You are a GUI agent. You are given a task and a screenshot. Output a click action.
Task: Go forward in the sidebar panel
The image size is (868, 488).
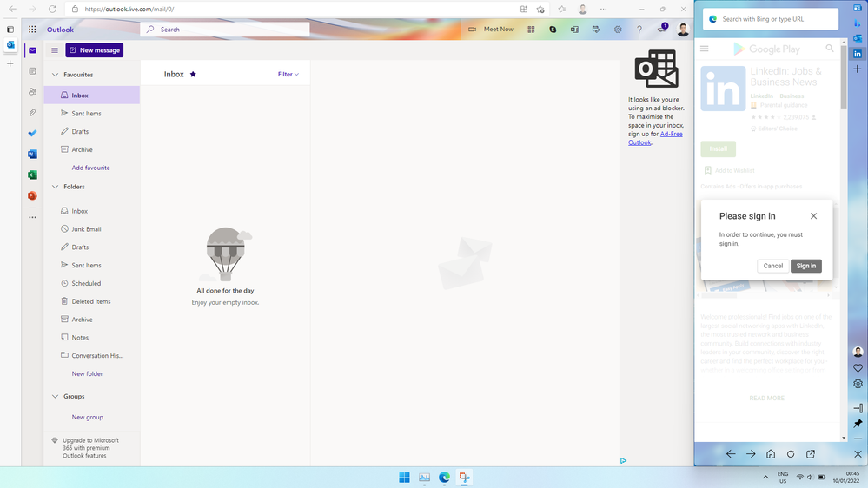click(x=751, y=454)
